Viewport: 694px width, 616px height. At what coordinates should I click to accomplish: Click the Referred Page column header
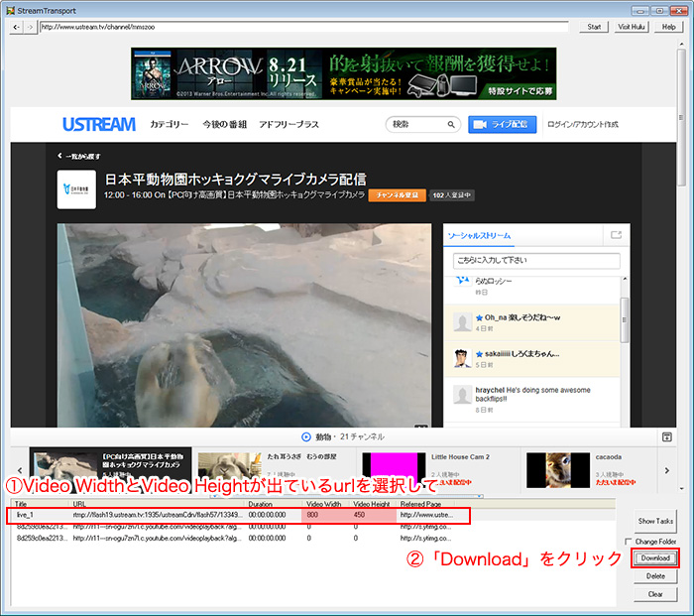(424, 504)
